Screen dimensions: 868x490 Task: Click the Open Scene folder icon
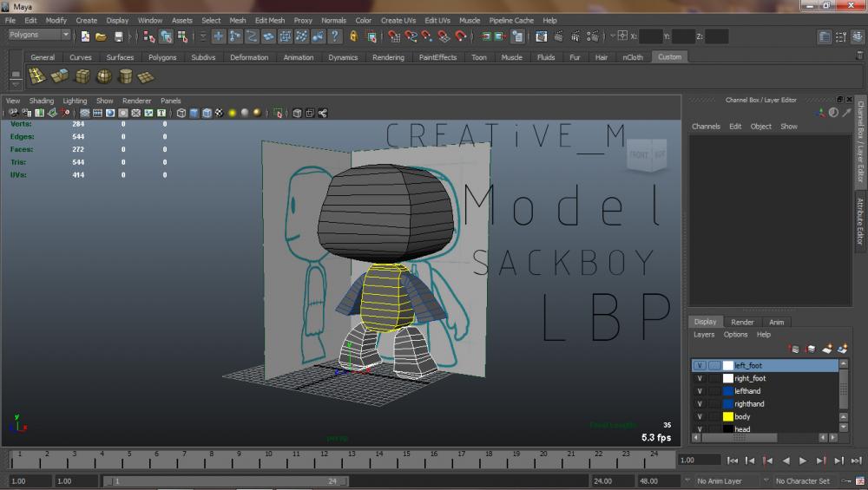tap(101, 36)
